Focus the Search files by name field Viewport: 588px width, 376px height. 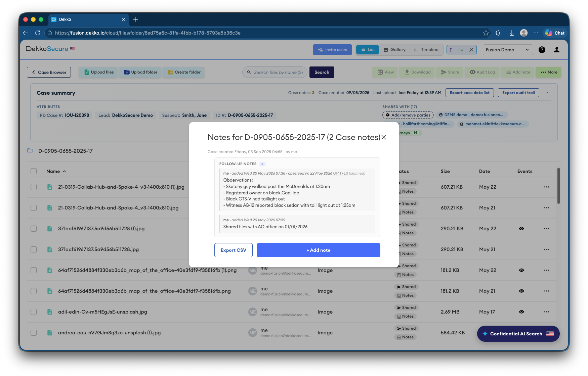pos(275,72)
